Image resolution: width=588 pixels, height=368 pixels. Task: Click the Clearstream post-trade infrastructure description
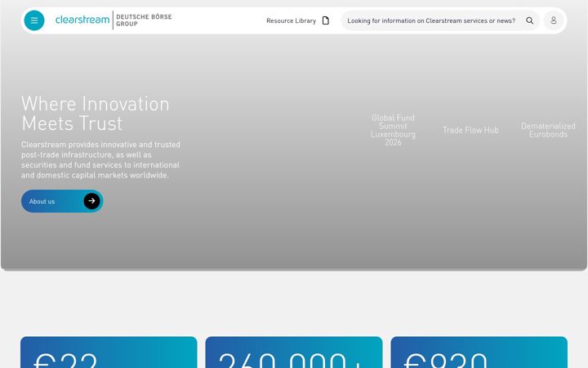click(x=100, y=160)
